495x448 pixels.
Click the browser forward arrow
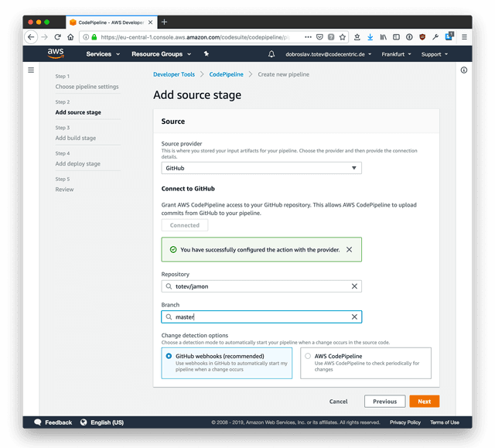(x=45, y=37)
